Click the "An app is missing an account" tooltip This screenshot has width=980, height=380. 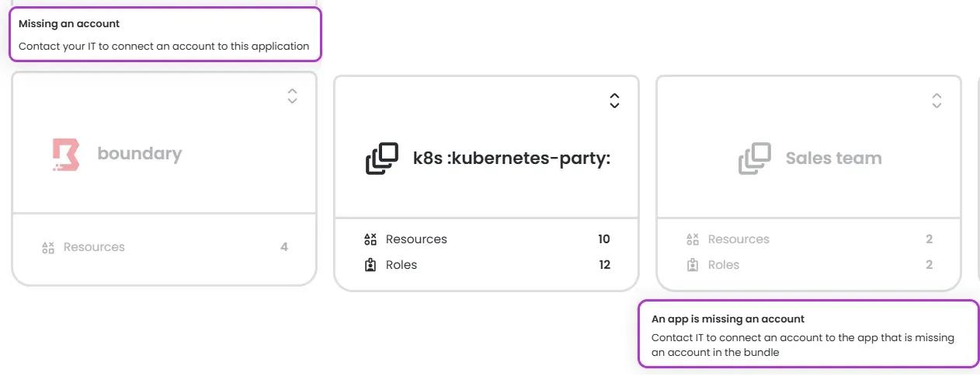(807, 334)
